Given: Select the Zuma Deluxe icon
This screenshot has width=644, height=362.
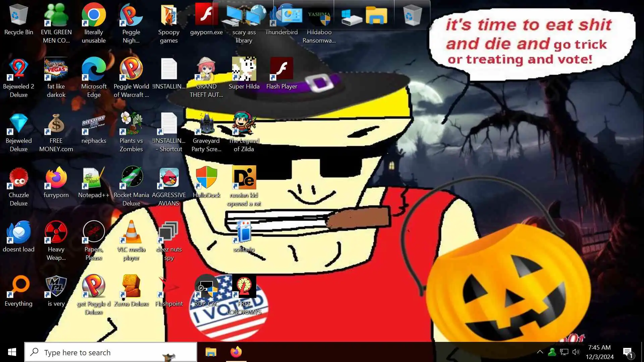Looking at the screenshot, I should point(131,286).
